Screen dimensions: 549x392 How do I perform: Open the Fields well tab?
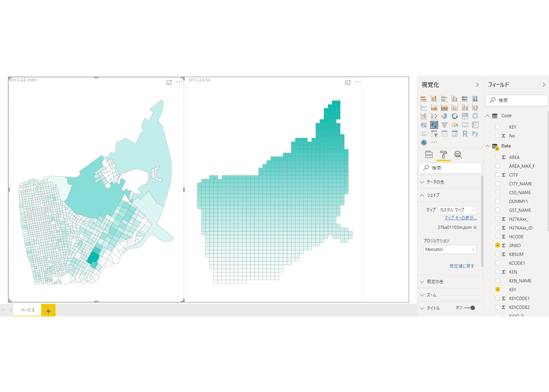pos(428,154)
